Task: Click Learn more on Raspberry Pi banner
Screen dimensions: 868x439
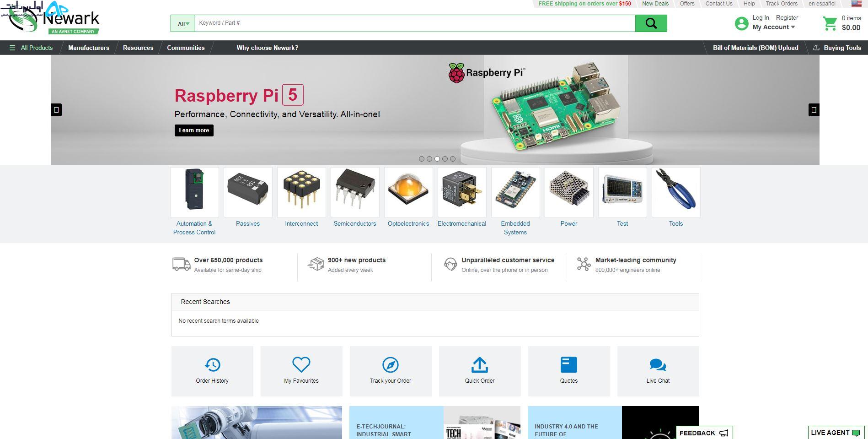Action: click(194, 130)
